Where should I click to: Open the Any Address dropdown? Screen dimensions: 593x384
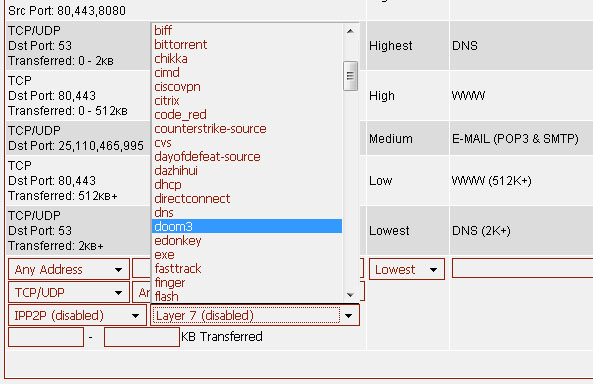click(69, 269)
